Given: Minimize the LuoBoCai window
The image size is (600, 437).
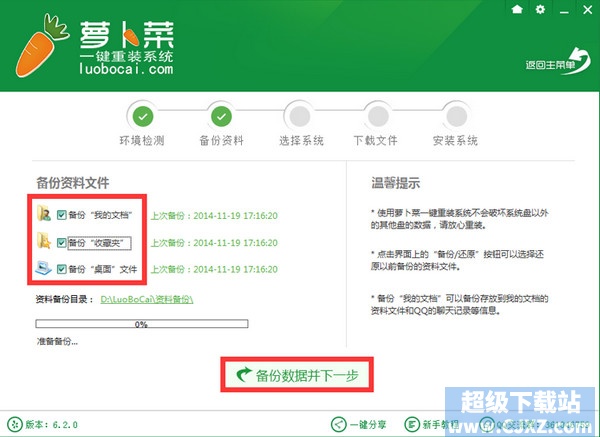Looking at the screenshot, I should click(x=564, y=11).
